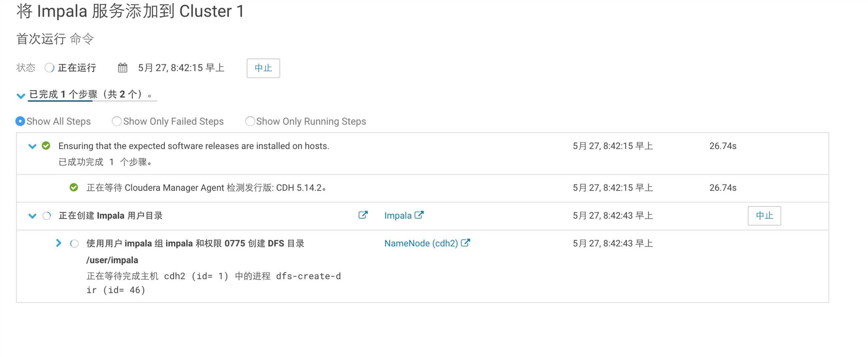Select Show Only Running Steps
Viewport: 868px width, 357px height.
(x=250, y=121)
